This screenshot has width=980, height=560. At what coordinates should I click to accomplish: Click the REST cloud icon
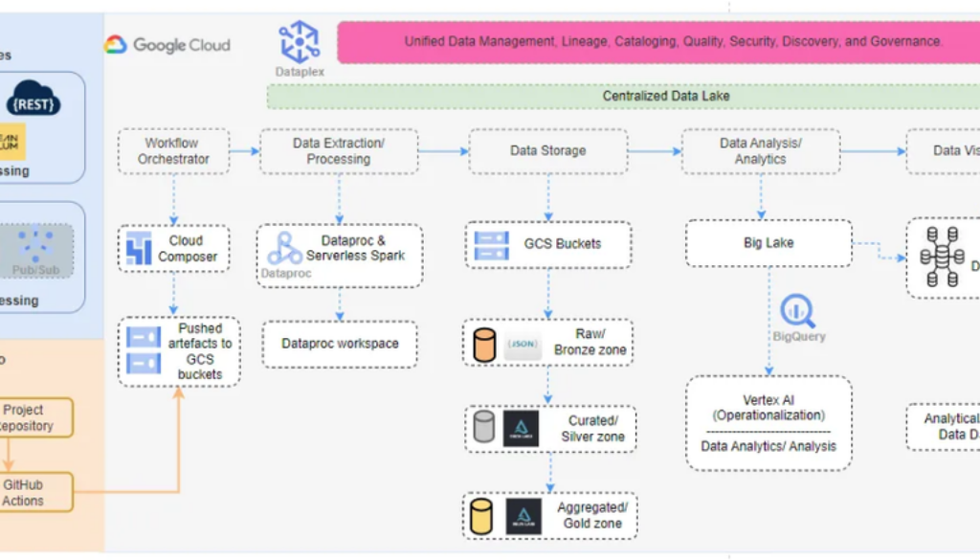33,99
